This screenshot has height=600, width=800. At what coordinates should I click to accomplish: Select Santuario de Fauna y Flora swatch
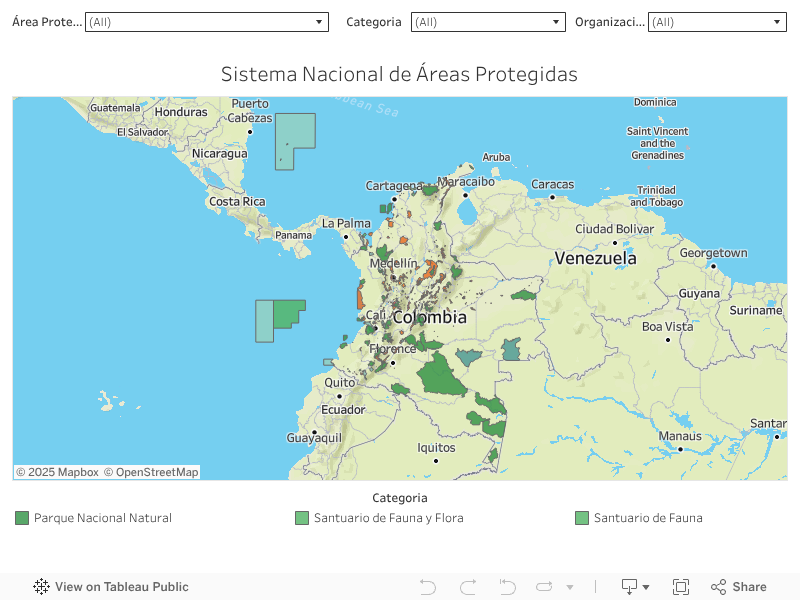302,518
